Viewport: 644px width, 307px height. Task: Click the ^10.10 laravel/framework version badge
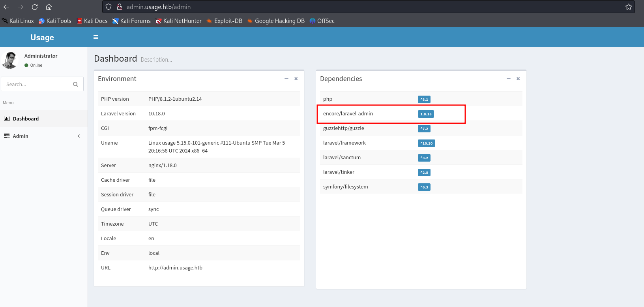point(427,143)
